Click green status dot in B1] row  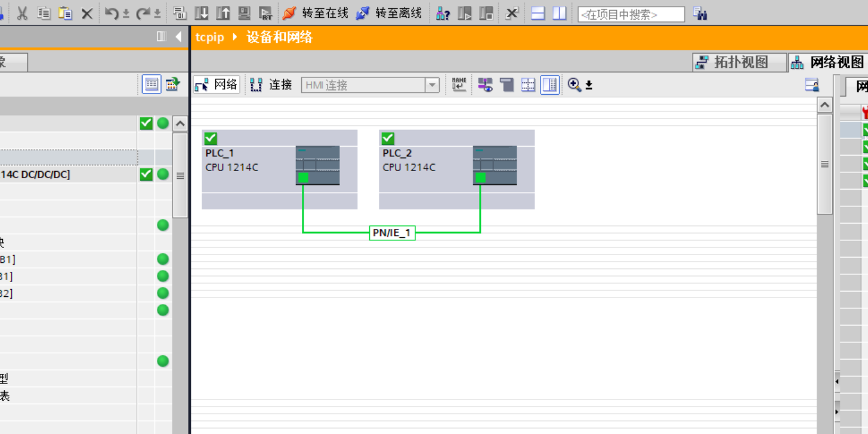163,259
